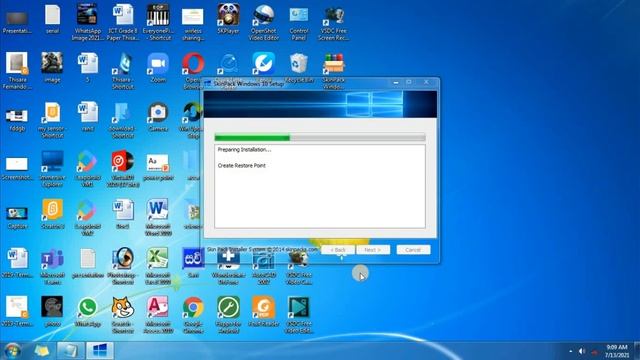Open the 'image' soldier picture file
This screenshot has height=360, width=640.
(52, 68)
